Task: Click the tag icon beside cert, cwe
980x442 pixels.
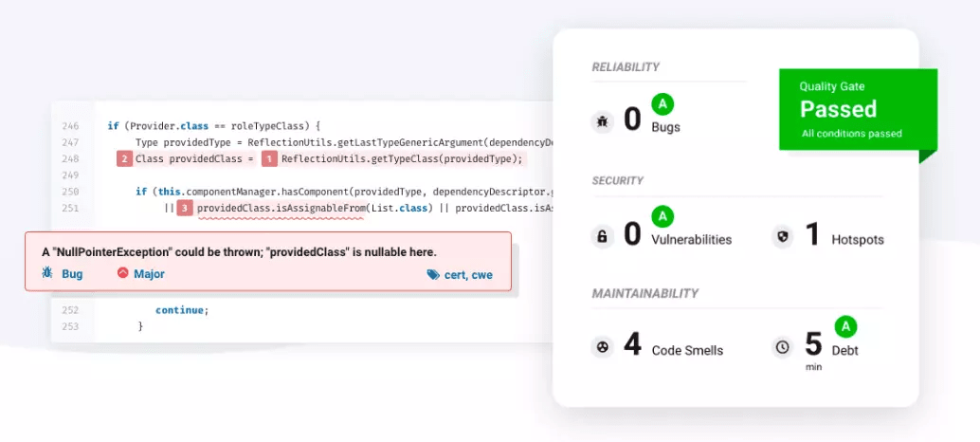Action: coord(432,274)
